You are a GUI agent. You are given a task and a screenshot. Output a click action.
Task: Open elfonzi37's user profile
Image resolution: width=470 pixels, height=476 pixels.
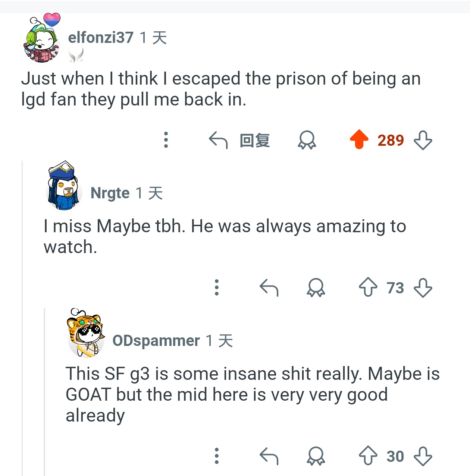coord(100,38)
